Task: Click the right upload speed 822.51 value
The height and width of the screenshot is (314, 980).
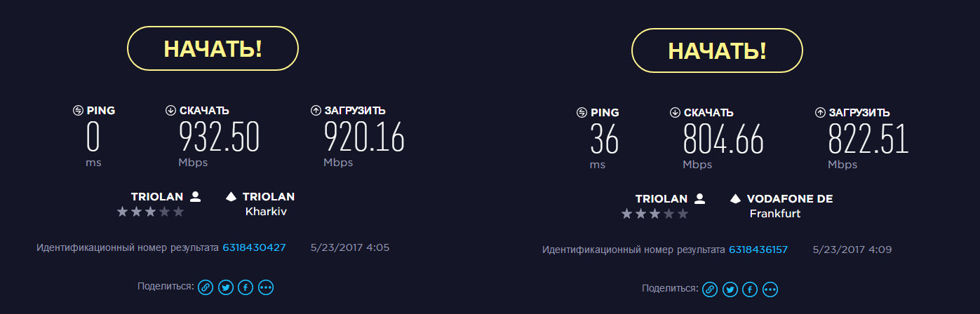Action: 868,139
